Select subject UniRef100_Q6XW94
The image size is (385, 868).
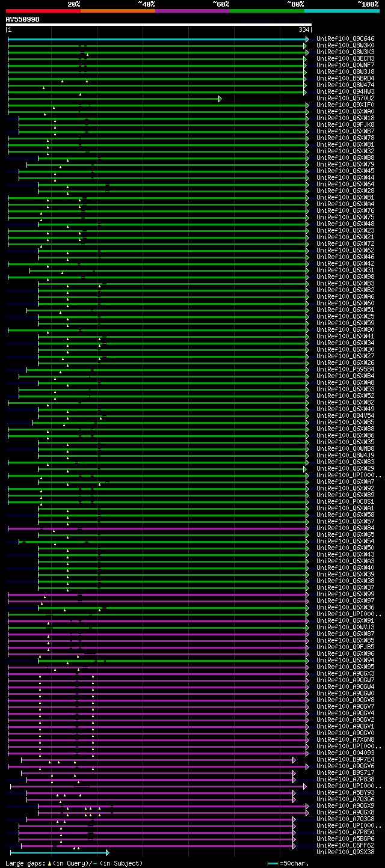[x=345, y=661]
